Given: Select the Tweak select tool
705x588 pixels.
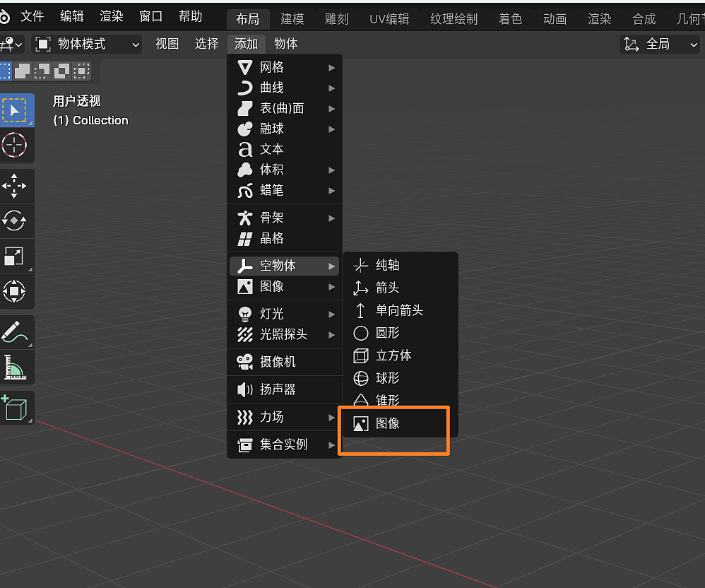Looking at the screenshot, I should (x=16, y=110).
